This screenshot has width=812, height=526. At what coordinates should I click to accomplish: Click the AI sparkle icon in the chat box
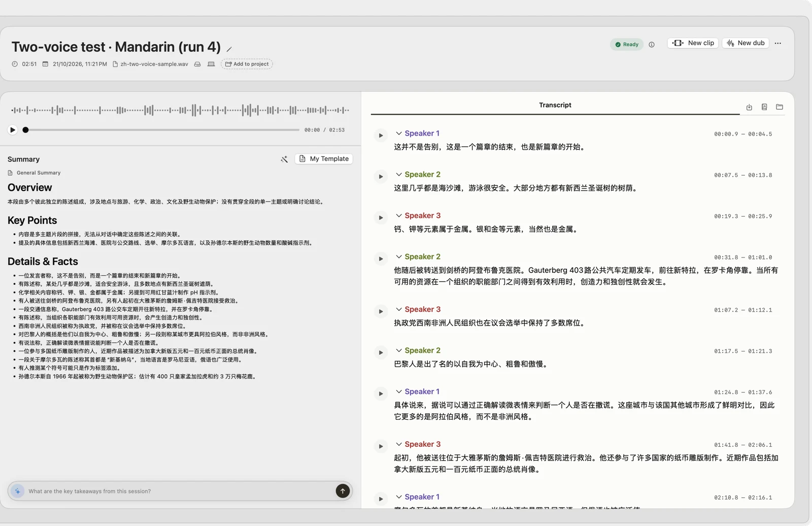point(18,491)
